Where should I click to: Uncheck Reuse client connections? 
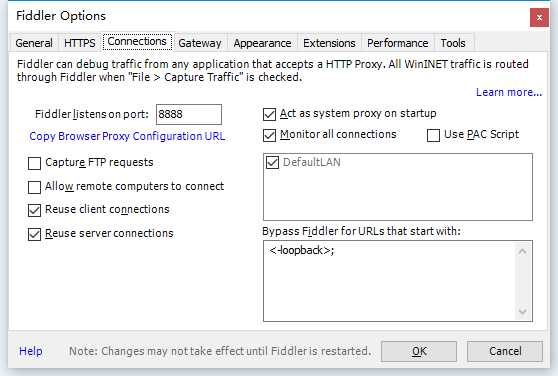pyautogui.click(x=35, y=210)
